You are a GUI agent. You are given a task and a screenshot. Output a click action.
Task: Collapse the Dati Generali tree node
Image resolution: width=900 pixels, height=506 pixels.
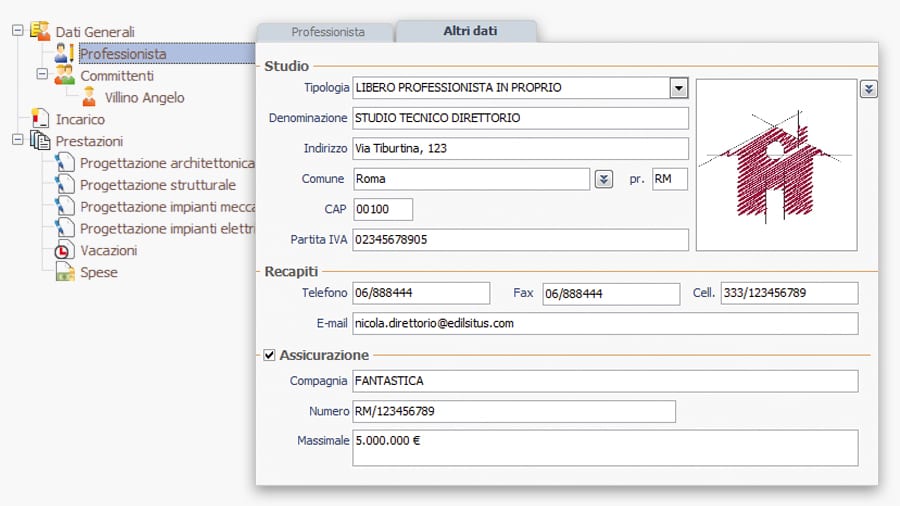(18, 32)
